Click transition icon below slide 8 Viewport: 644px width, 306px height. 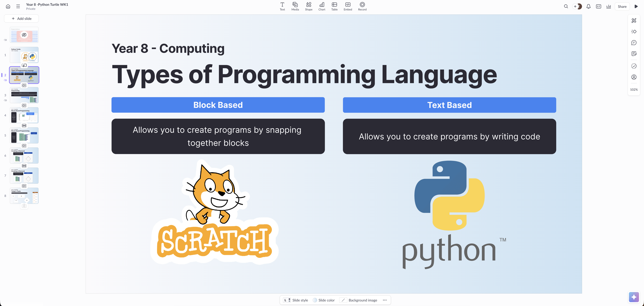pyautogui.click(x=24, y=206)
